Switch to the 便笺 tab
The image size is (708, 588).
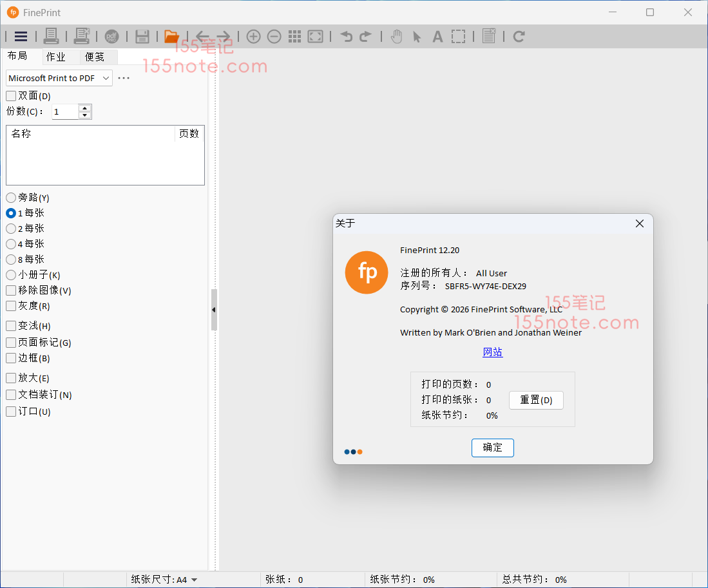(95, 57)
